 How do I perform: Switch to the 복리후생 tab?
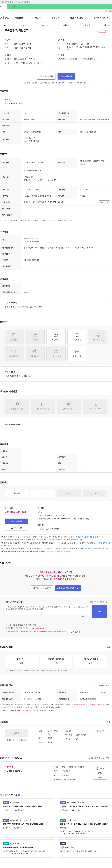coord(66,25)
